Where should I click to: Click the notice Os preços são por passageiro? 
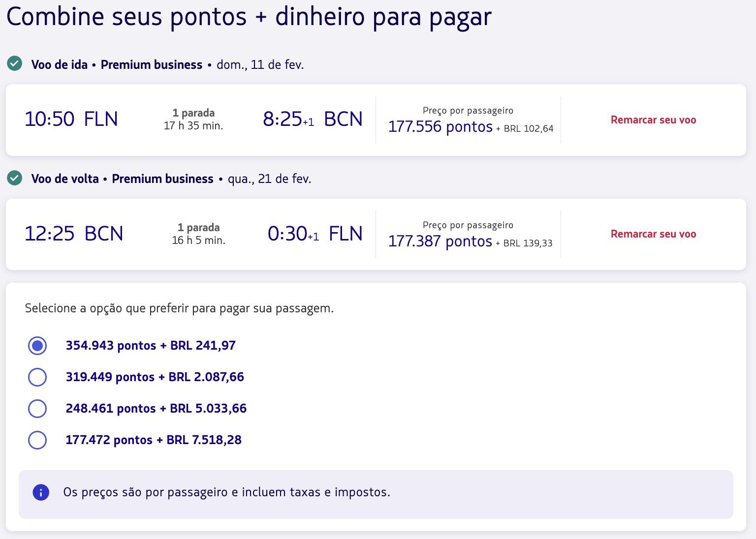(x=226, y=492)
